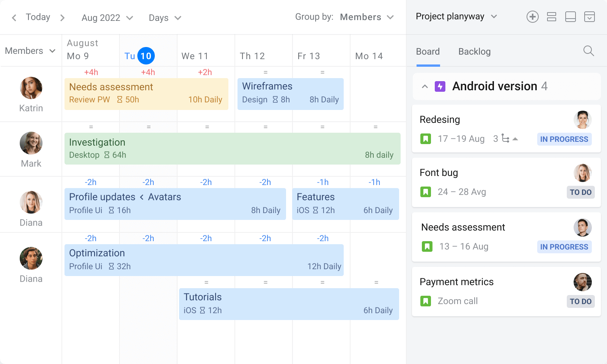The height and width of the screenshot is (364, 607).
Task: Open the Aug 2022 month picker
Action: [107, 17]
